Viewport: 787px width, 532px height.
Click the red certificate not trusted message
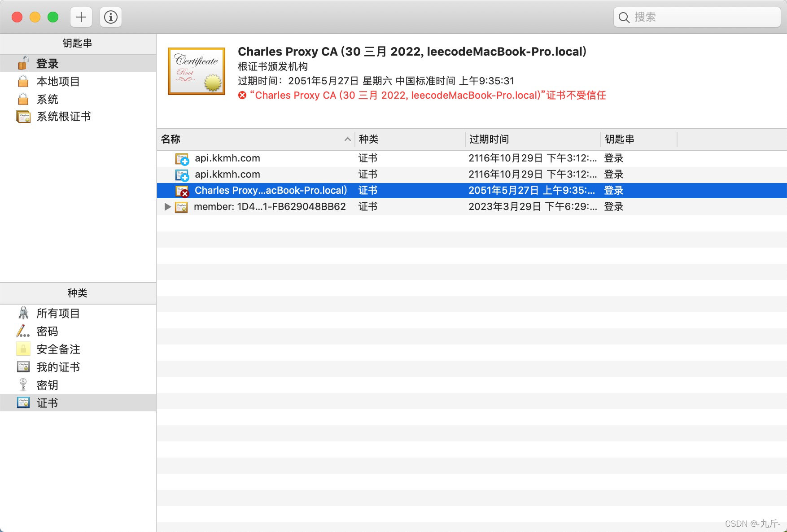(428, 95)
